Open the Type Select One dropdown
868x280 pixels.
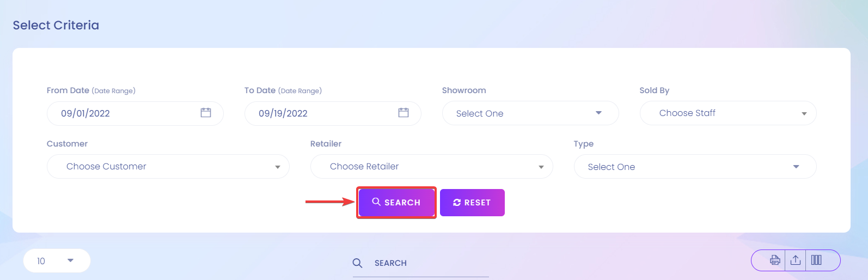click(695, 167)
